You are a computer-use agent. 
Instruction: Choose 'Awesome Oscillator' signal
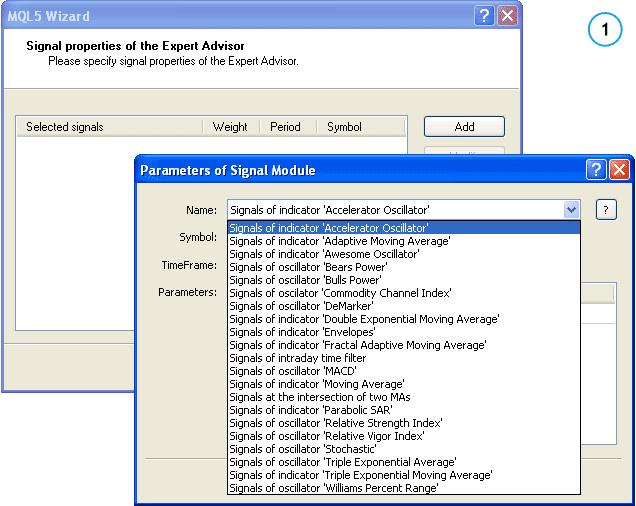pyautogui.click(x=404, y=254)
